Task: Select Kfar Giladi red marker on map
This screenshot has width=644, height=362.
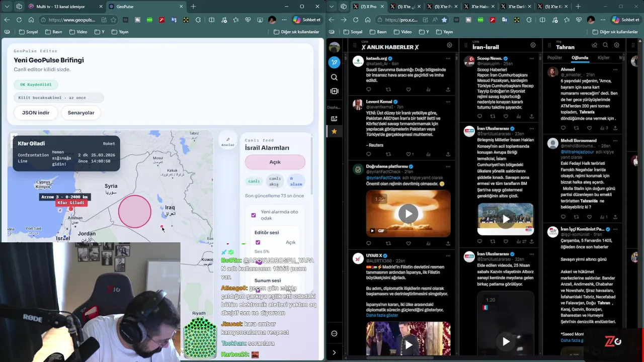Action: point(71,209)
